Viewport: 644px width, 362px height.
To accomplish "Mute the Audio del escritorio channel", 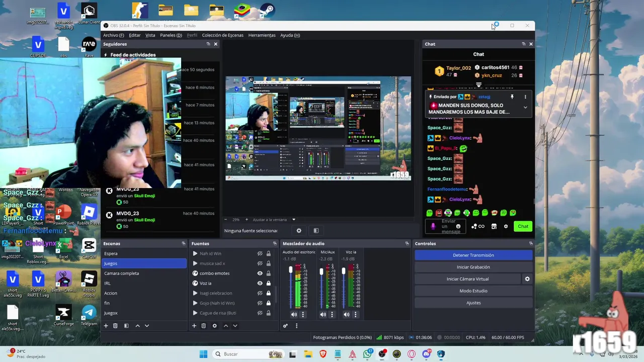I will (294, 315).
